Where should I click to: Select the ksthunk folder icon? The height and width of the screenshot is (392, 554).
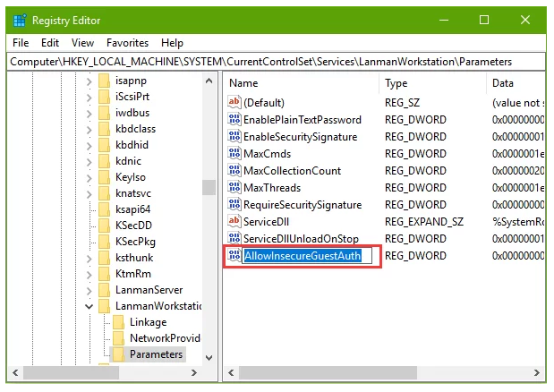click(104, 258)
